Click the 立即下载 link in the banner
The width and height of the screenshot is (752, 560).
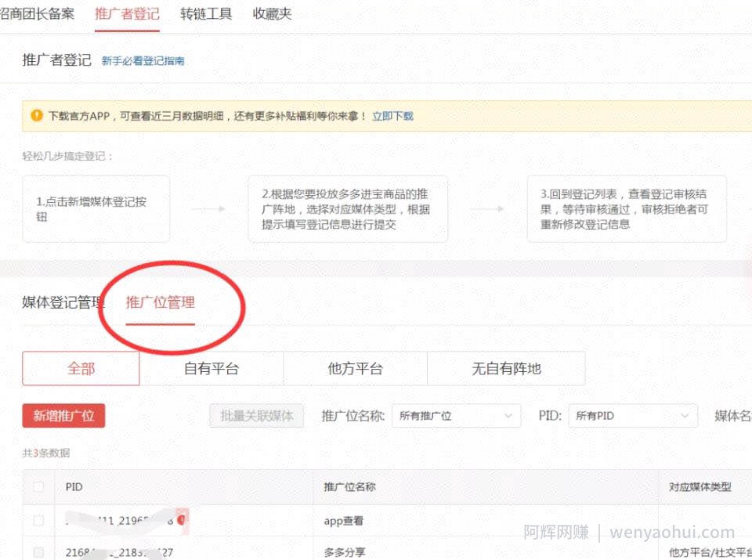tap(392, 116)
